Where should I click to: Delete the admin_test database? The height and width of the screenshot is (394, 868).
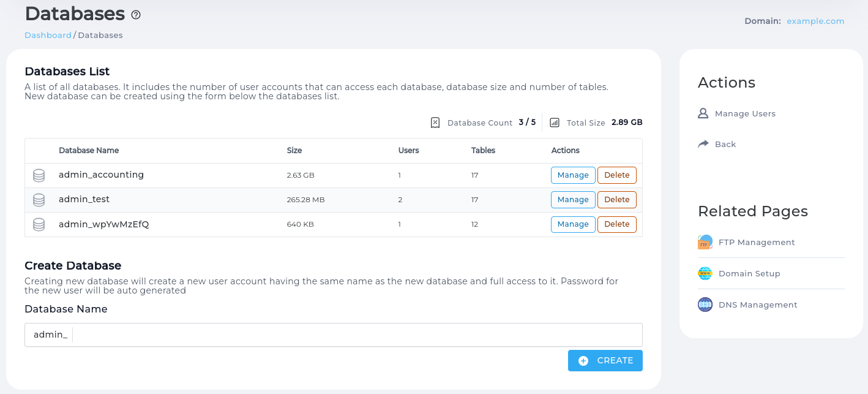pos(616,199)
